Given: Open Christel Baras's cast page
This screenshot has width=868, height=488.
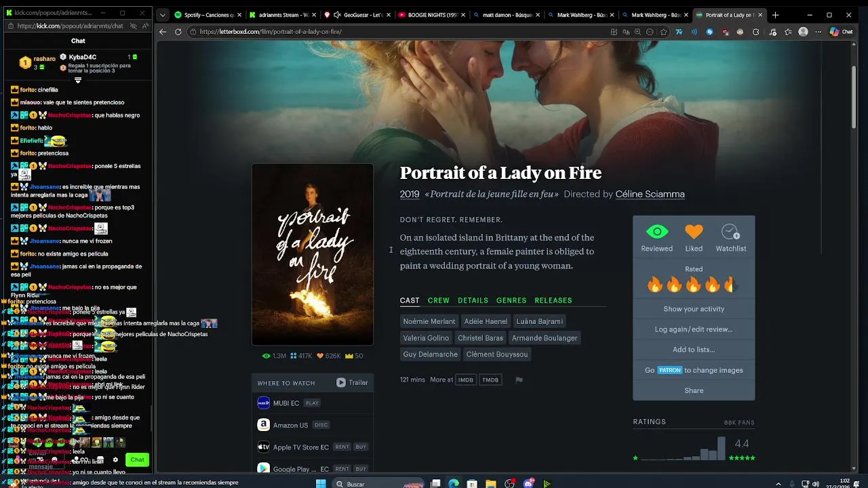Looking at the screenshot, I should tap(480, 338).
